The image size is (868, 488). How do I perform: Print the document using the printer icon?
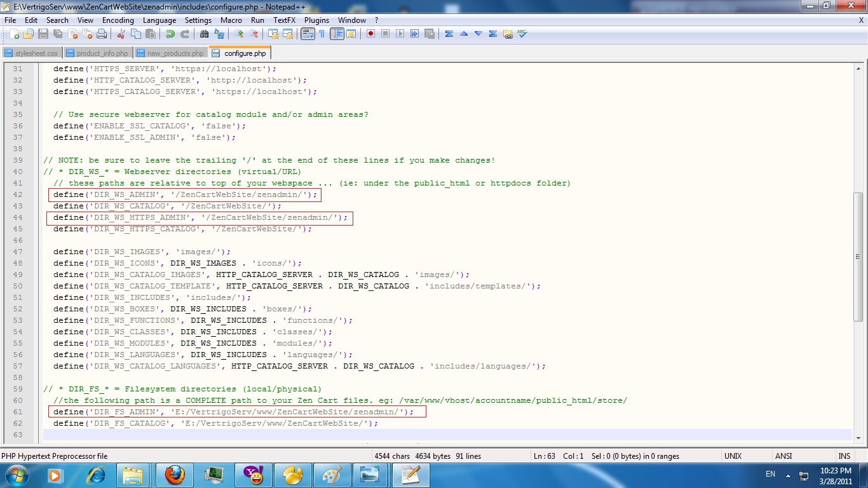coord(102,34)
